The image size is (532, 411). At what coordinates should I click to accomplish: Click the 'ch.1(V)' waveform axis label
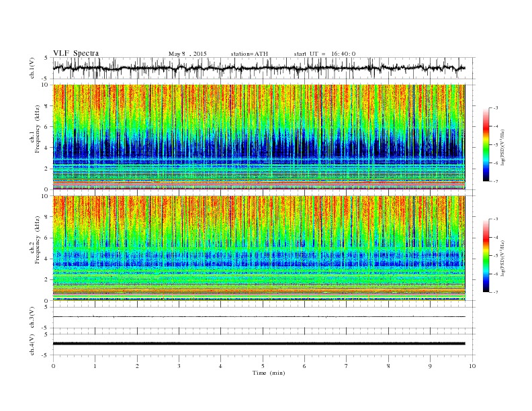click(x=32, y=68)
